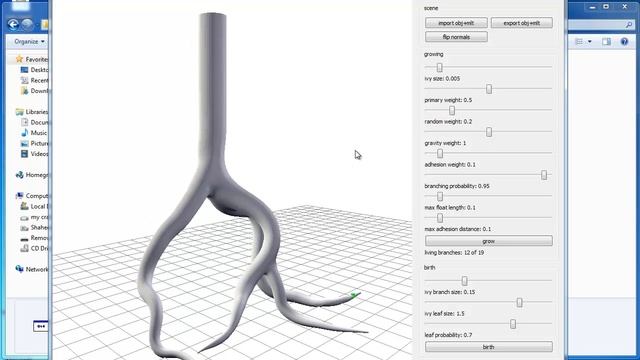Adjust the ivy size slider handle
The width and height of the screenshot is (640, 360).
point(440,67)
